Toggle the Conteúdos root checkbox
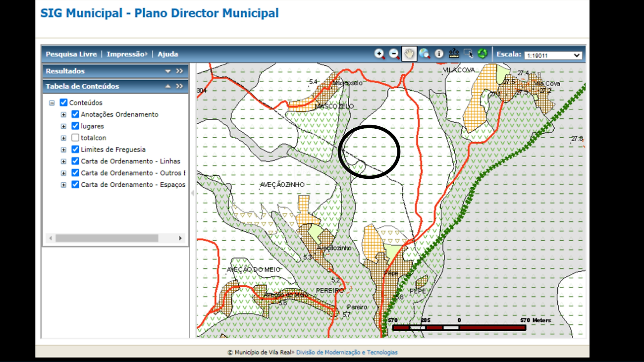The height and width of the screenshot is (362, 644). coord(63,103)
